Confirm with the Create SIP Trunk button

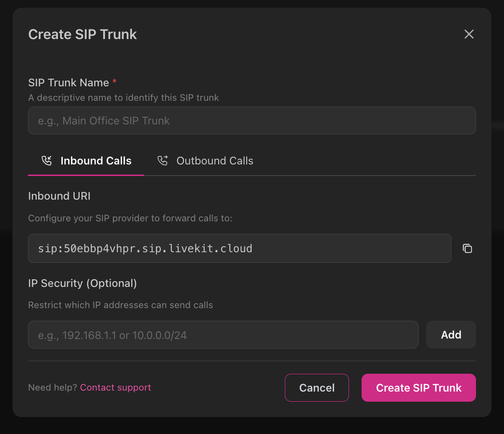(x=419, y=387)
